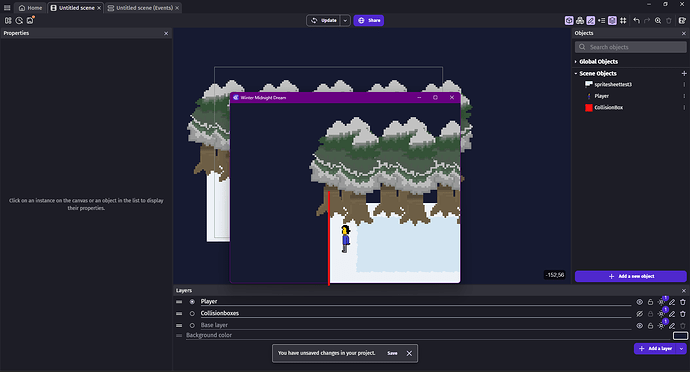The image size is (690, 372).
Task: Edit the Collisionboxes layer with pencil icon
Action: click(x=672, y=314)
